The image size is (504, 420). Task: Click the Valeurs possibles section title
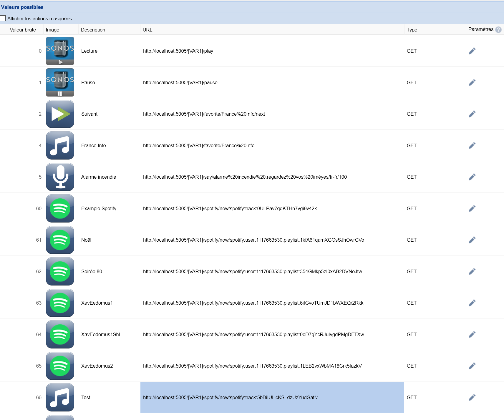22,7
